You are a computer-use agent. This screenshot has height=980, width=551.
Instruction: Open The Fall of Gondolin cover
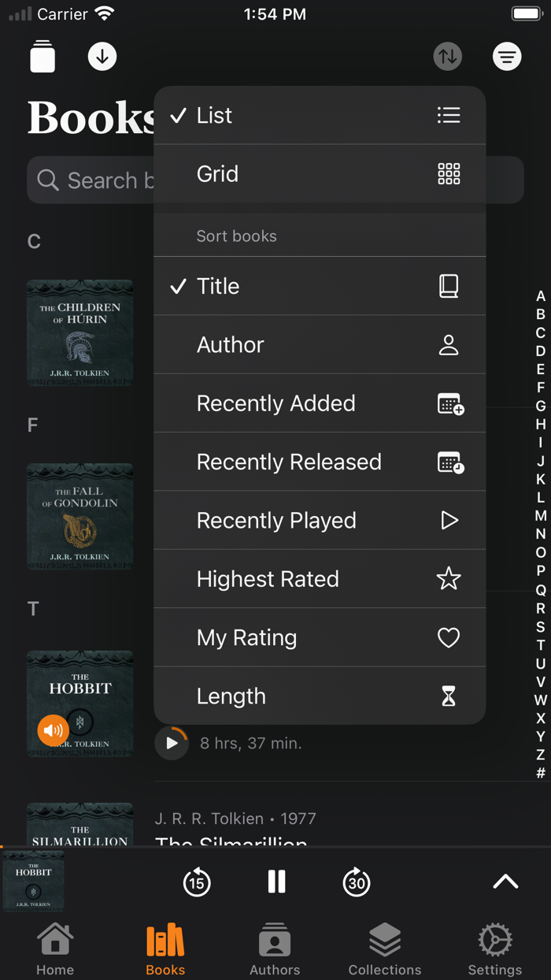pos(80,516)
